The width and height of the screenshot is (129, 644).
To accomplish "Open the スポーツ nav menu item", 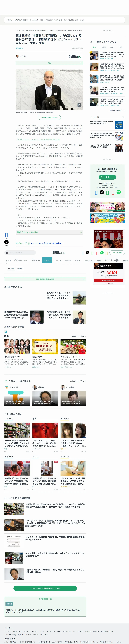I will (x=68, y=260).
